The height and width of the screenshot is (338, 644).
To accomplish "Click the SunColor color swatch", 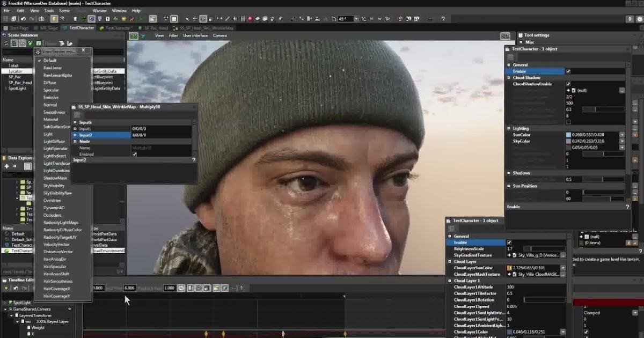I will [568, 135].
